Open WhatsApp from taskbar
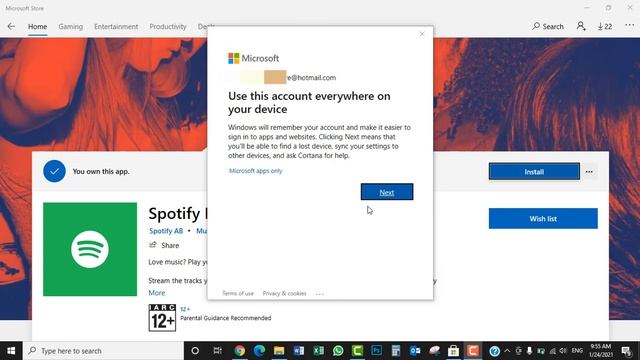The height and width of the screenshot is (360, 640). pyautogui.click(x=338, y=351)
